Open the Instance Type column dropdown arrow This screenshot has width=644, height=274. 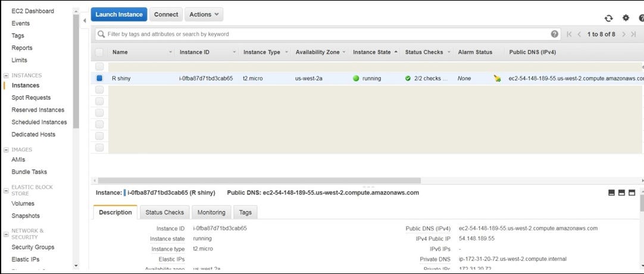pos(287,52)
